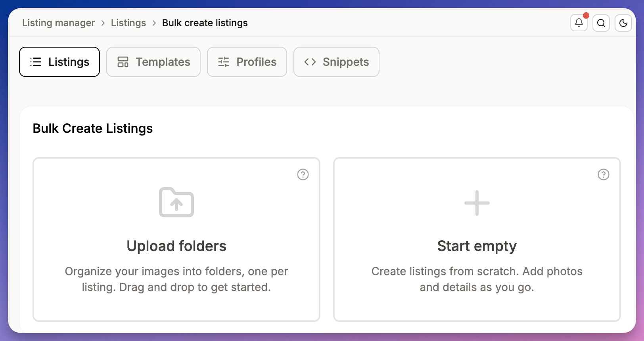Switch to the Templates tab
Image resolution: width=644 pixels, height=341 pixels.
pyautogui.click(x=153, y=62)
